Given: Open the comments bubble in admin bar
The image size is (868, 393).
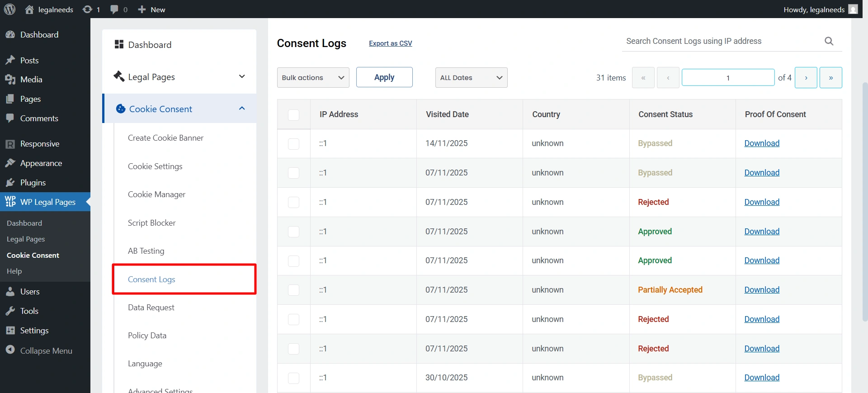Looking at the screenshot, I should [114, 9].
